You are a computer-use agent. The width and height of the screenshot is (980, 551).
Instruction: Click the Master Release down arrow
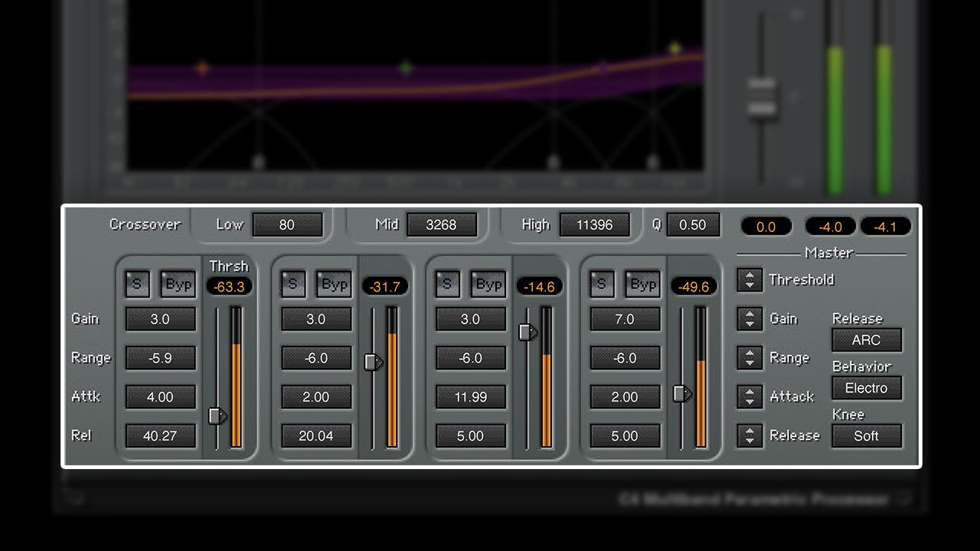(749, 440)
